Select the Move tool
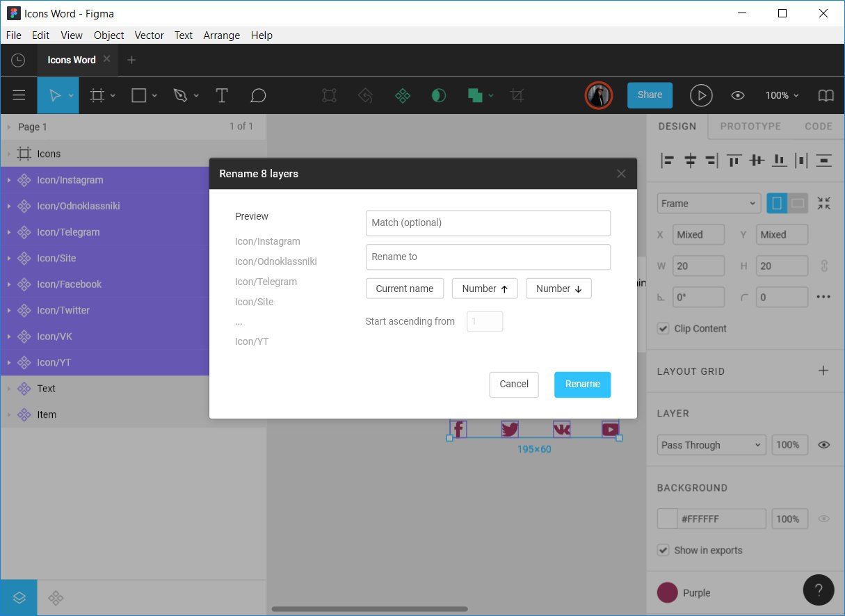Screen dimensions: 845x616 click(56, 95)
